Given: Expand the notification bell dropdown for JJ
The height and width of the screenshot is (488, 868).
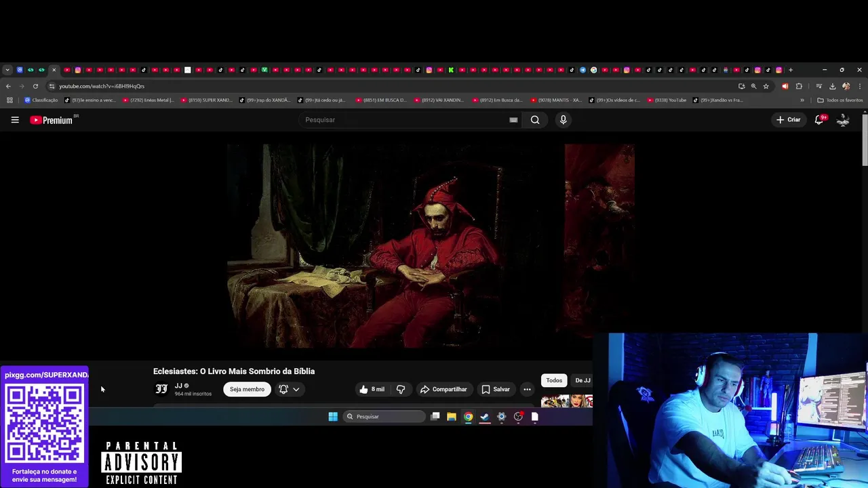Looking at the screenshot, I should tap(296, 389).
